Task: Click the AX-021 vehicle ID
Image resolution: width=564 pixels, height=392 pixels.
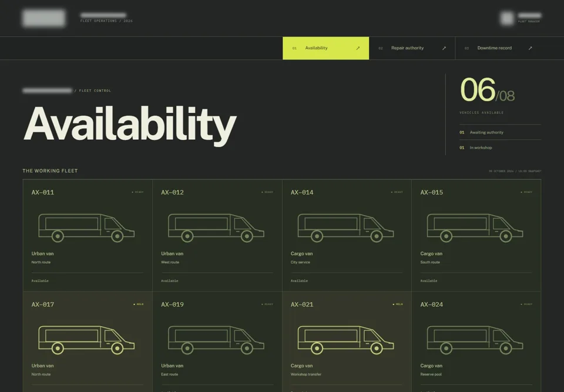Action: pos(302,304)
